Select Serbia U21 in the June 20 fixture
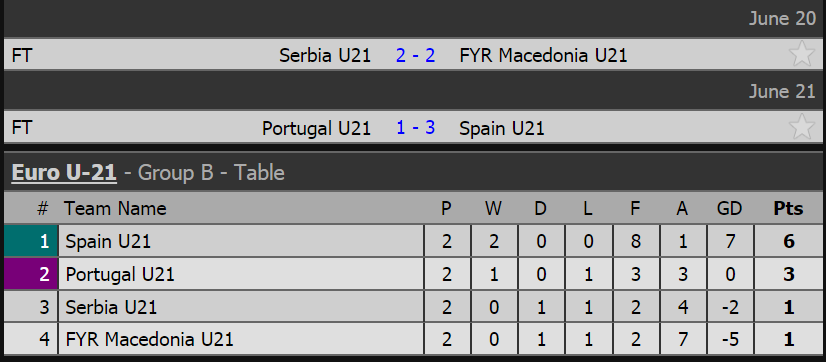Screen dimensions: 826x362 (325, 55)
